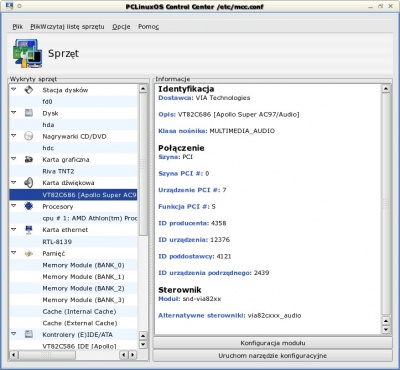Screen dimensions: 400x370
Task: Select VT82C586 IDE [Apollo] controller
Action: click(73, 346)
